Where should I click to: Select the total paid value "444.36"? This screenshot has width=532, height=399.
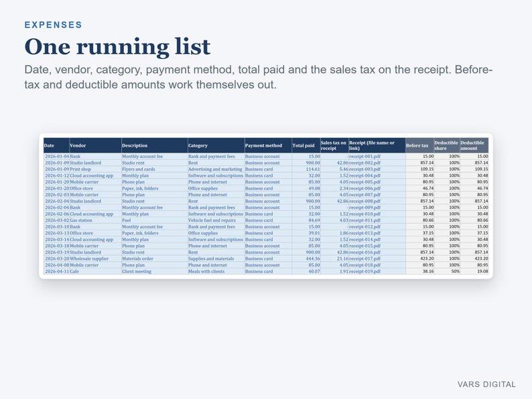point(306,258)
